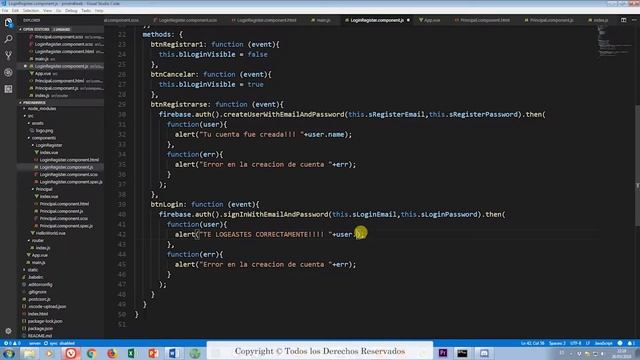This screenshot has height=360, width=640.
Task: Open Vivaldi browser from the taskbar
Action: tap(71, 353)
